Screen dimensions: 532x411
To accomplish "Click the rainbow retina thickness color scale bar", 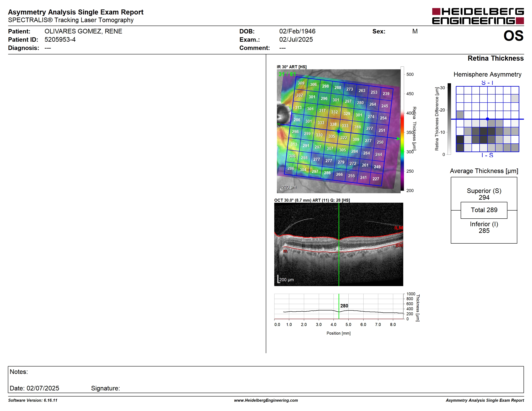I will pos(402,129).
